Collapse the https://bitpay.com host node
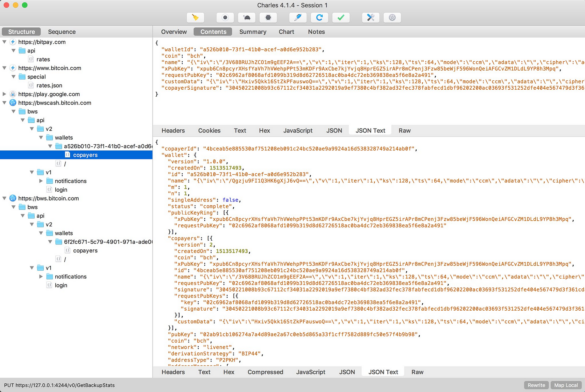Image resolution: width=585 pixels, height=392 pixels. tap(4, 42)
